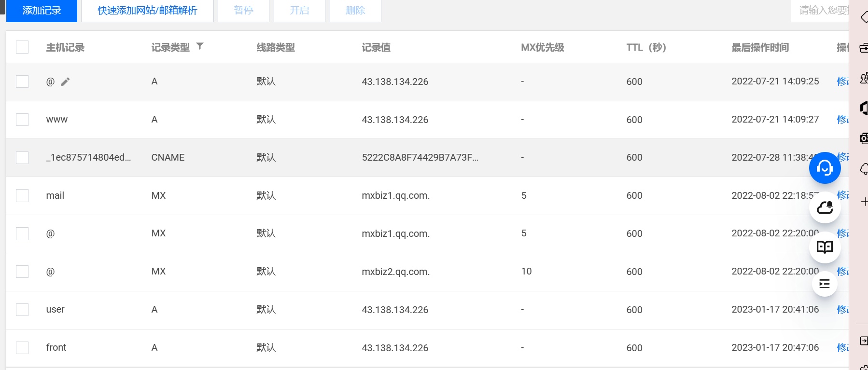The height and width of the screenshot is (370, 868).
Task: Click the 添加记录 button
Action: [x=42, y=11]
